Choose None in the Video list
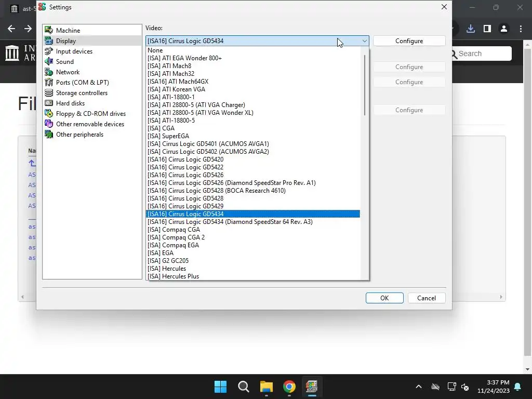Screen dimensions: 532x399 pyautogui.click(x=253, y=50)
